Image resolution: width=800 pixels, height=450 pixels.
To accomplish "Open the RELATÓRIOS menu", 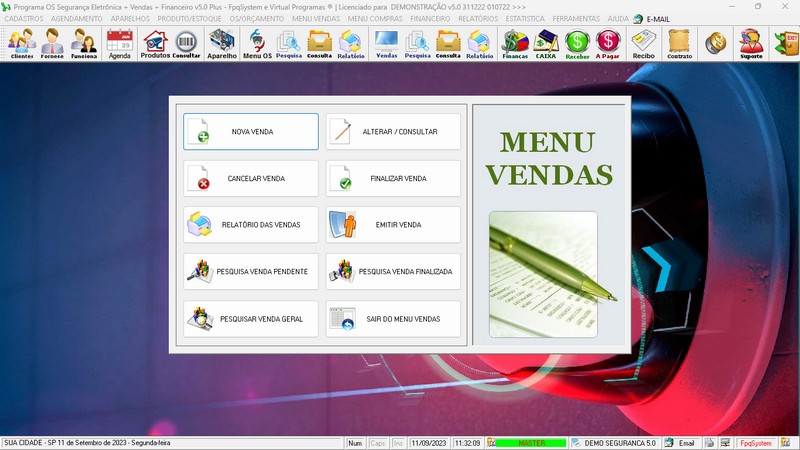I will point(478,18).
